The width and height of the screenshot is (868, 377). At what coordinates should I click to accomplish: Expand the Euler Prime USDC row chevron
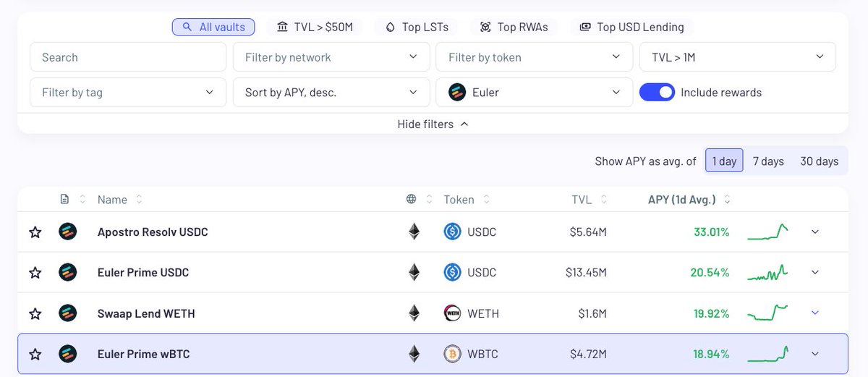click(x=815, y=273)
